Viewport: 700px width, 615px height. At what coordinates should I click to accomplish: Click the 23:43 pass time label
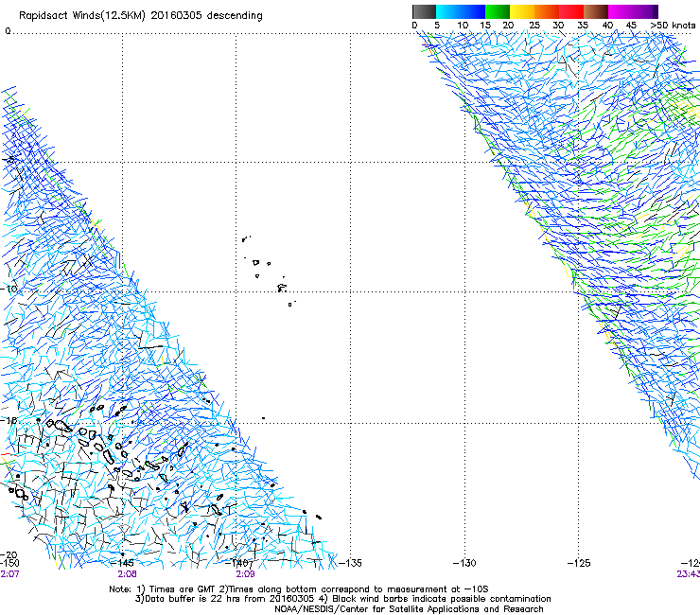[x=689, y=574]
